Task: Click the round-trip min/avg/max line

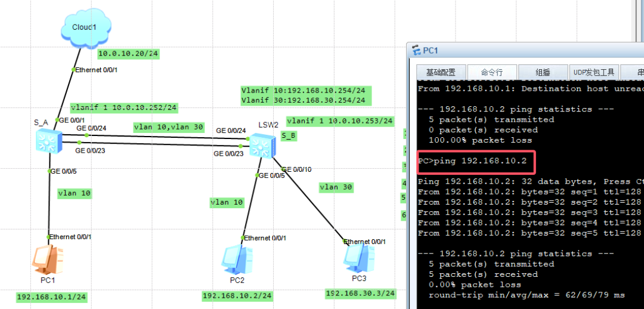Action: (527, 295)
